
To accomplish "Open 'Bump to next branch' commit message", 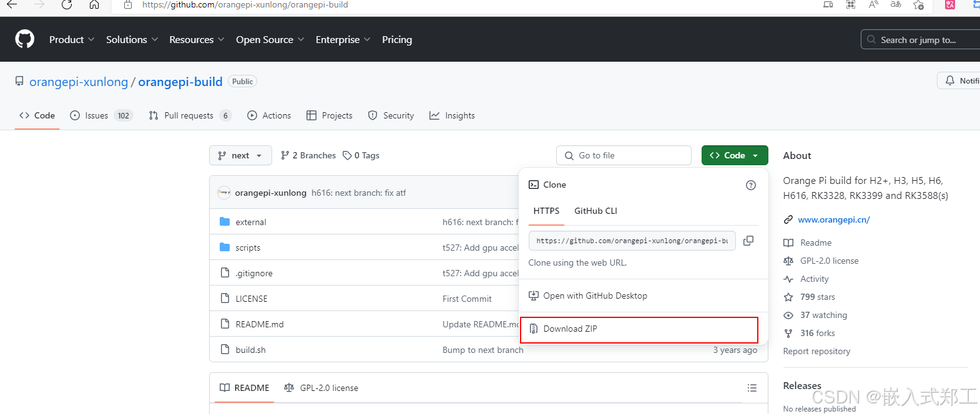I will click(x=483, y=350).
